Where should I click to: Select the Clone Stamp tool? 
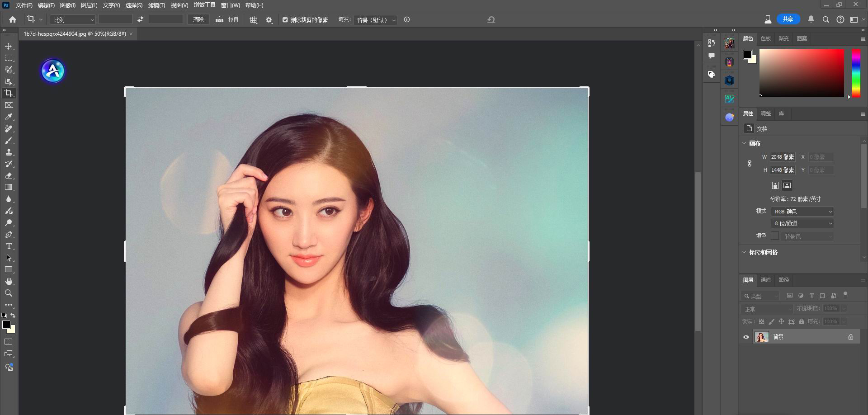(x=9, y=152)
